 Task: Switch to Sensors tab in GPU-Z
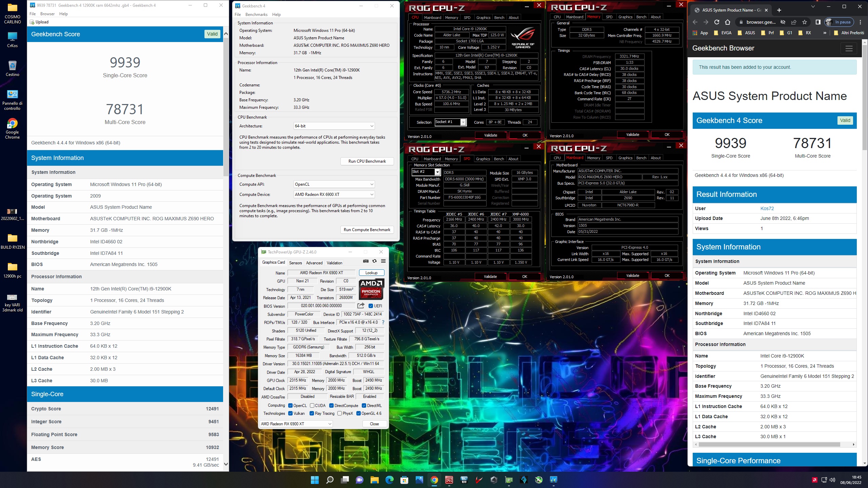point(295,263)
